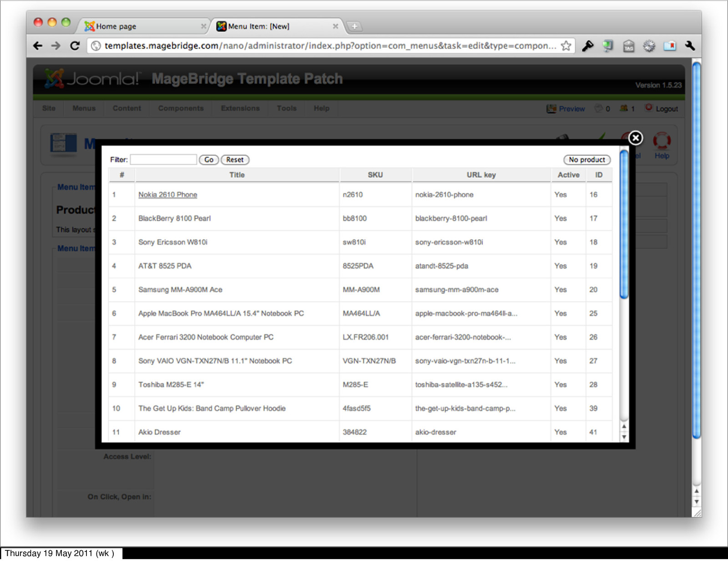Open a new browser tab

[354, 26]
